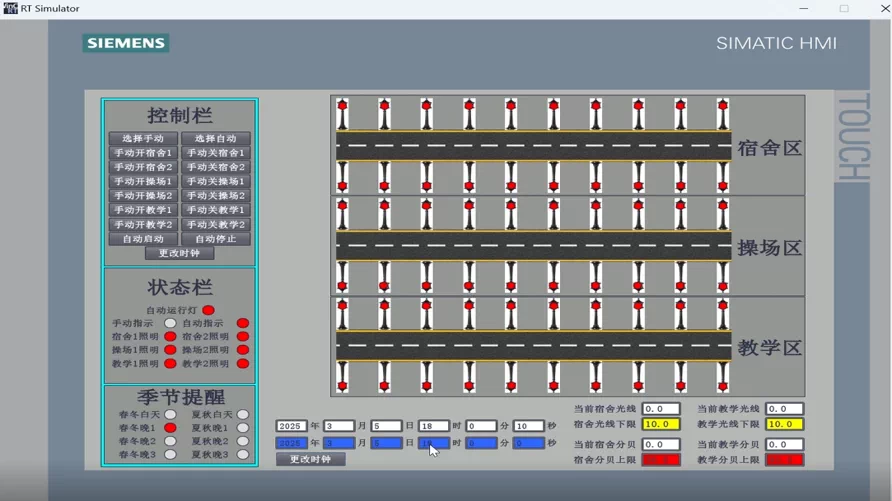The image size is (892, 501).
Task: Click the white seconds field showing 10
Action: tap(528, 426)
